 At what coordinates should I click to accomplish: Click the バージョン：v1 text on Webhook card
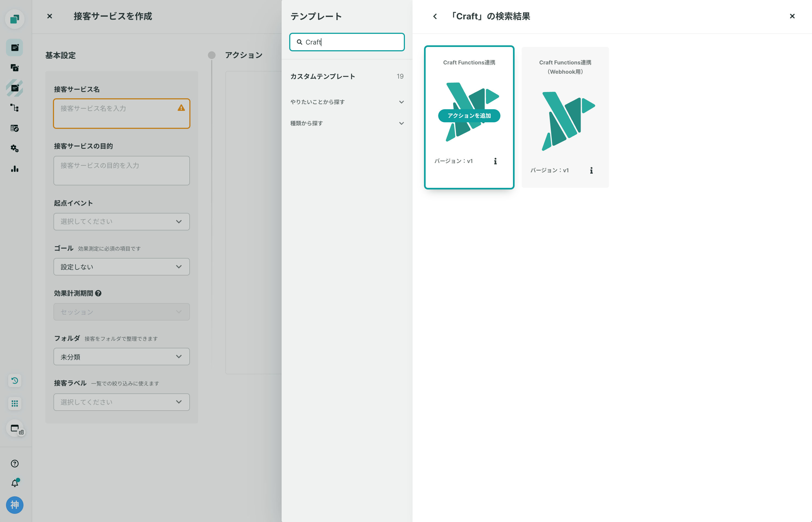(x=550, y=170)
